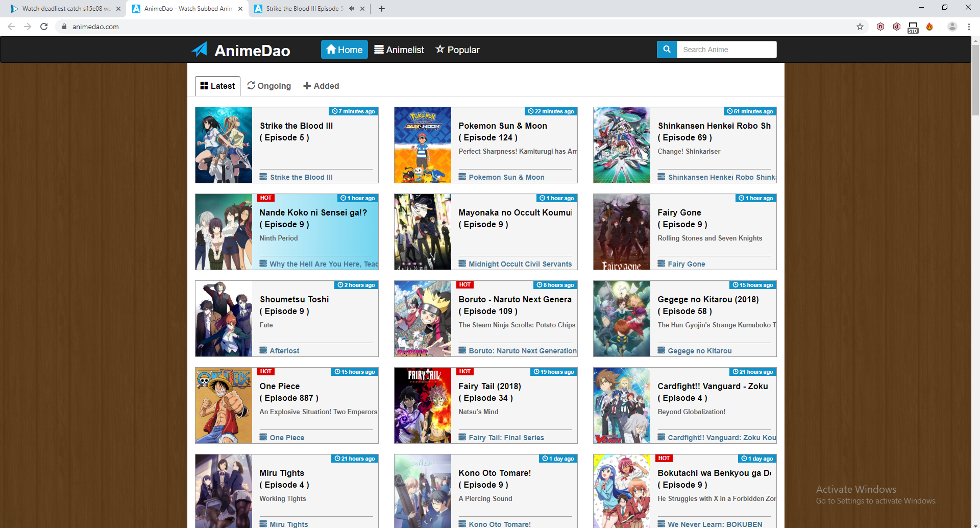Click the lock icon beside animedao.com

coord(64,27)
